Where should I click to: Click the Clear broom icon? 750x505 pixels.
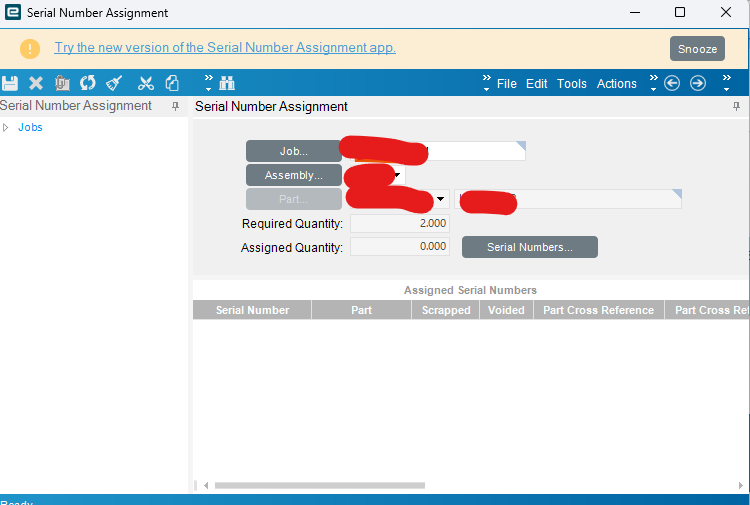114,83
